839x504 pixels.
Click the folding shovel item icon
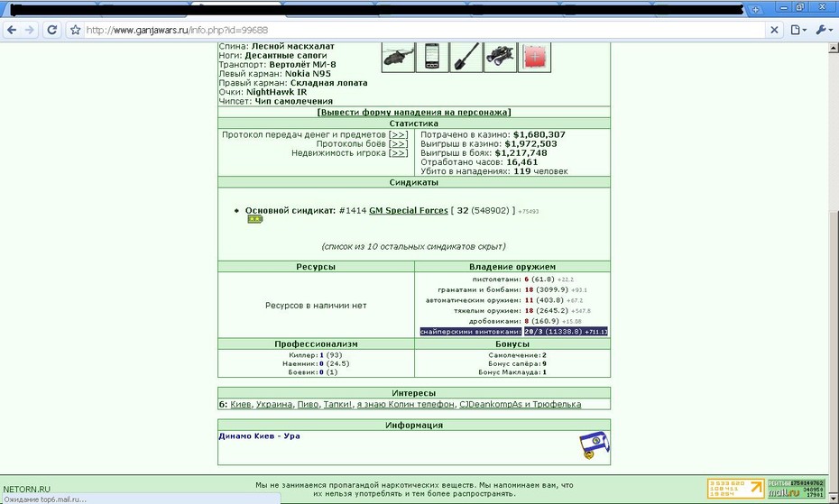(466, 56)
